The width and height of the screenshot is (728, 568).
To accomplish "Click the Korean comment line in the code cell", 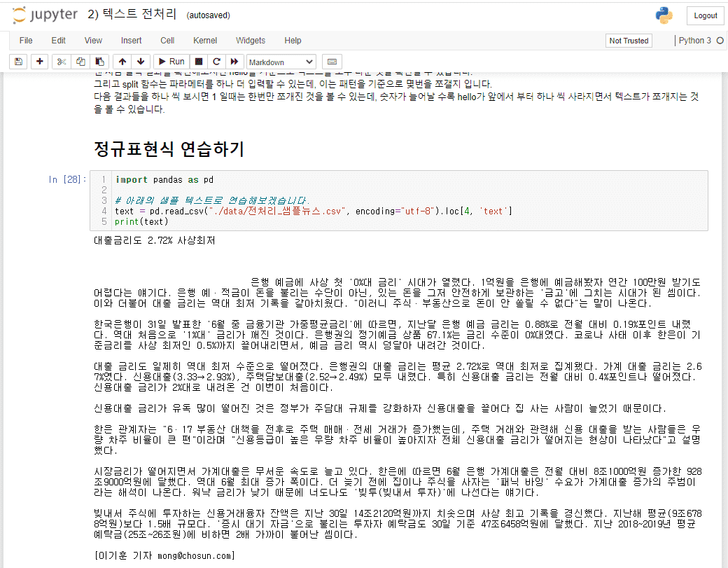I will point(211,200).
